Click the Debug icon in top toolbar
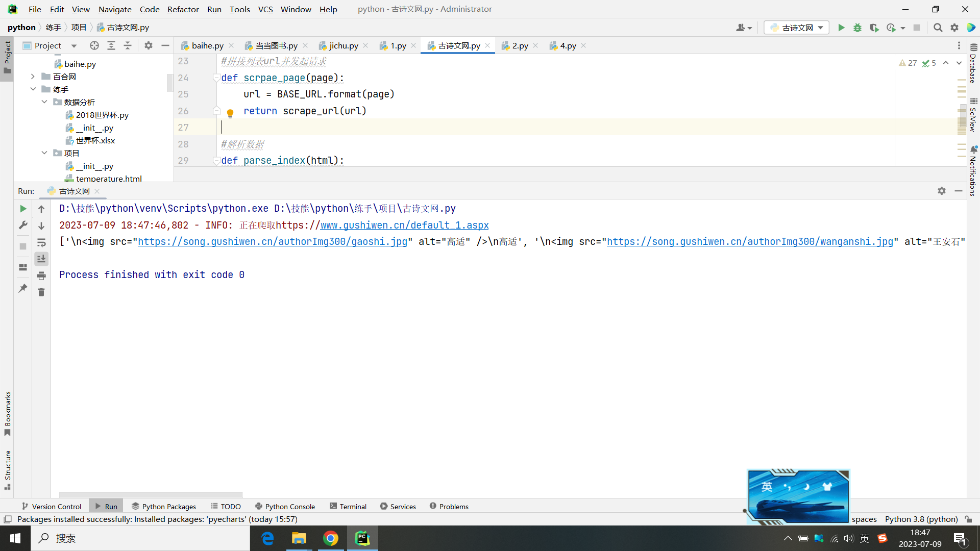 click(857, 28)
